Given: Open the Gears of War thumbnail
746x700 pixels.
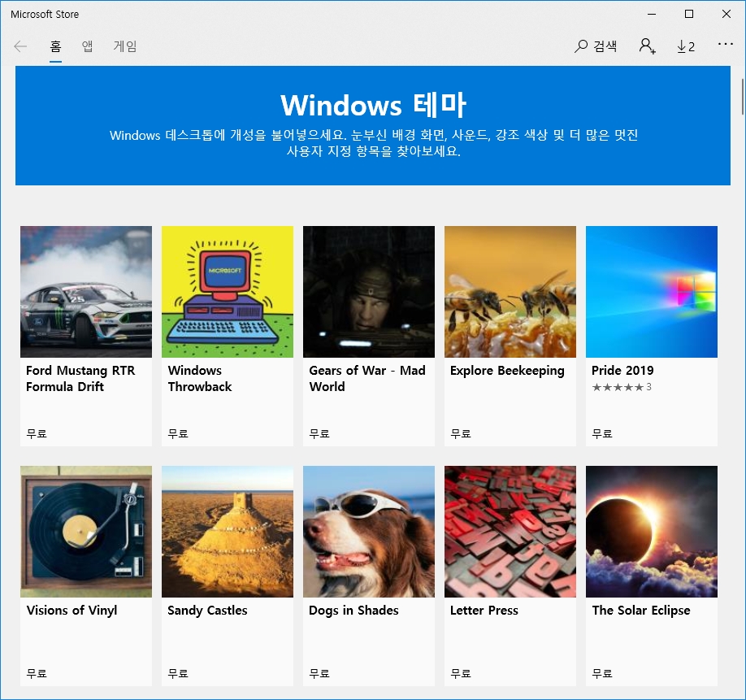Looking at the screenshot, I should click(369, 292).
